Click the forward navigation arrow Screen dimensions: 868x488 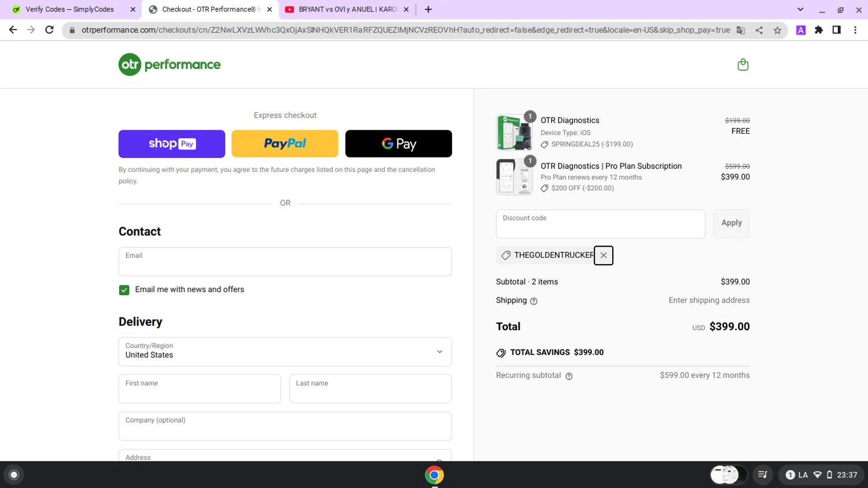pos(31,30)
